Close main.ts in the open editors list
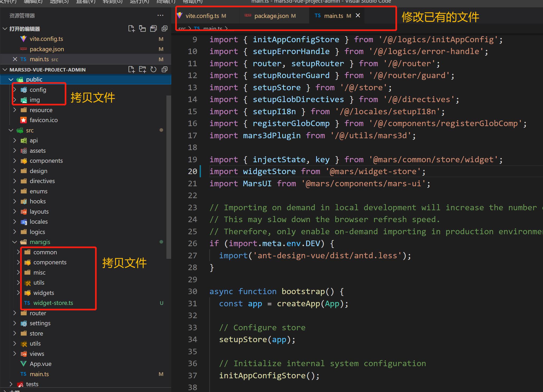This screenshot has height=392, width=543. (x=15, y=59)
